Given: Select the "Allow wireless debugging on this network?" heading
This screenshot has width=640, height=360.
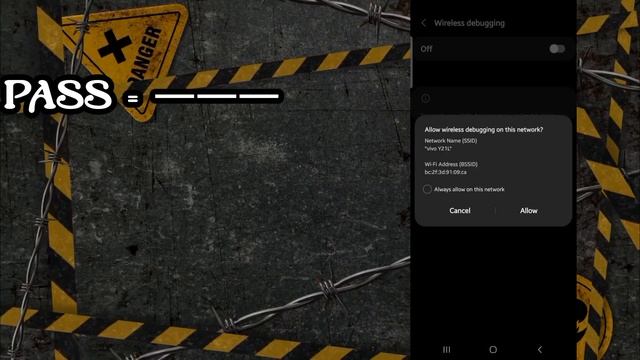Looking at the screenshot, I should [484, 129].
